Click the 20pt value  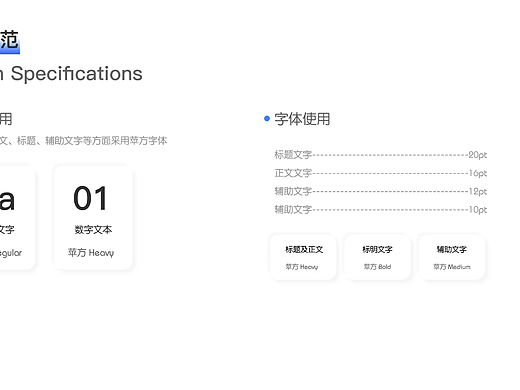click(x=478, y=155)
